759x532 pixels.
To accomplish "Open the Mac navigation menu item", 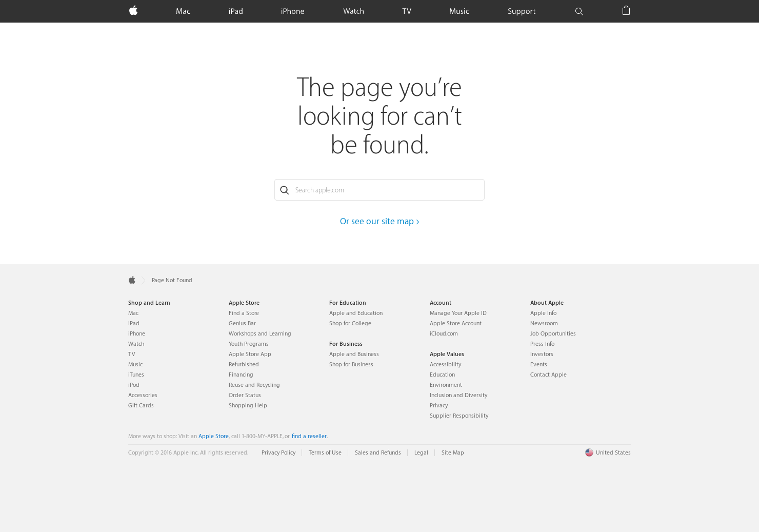I will coord(183,11).
